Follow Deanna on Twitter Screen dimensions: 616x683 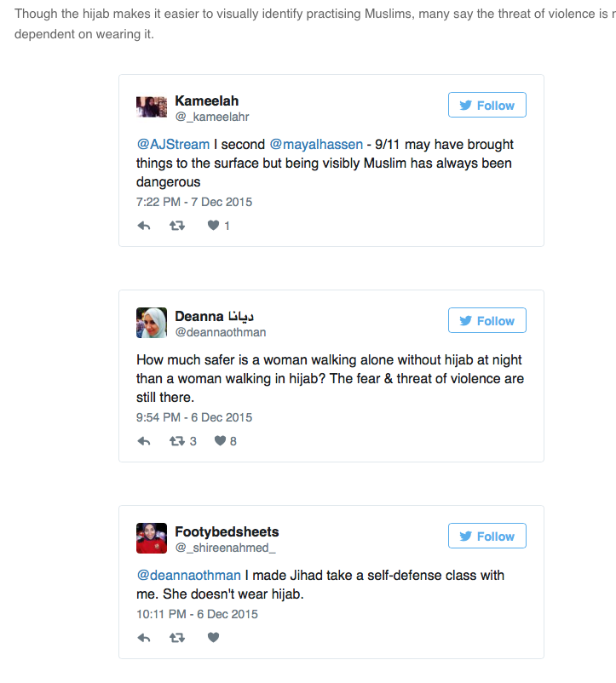(x=486, y=321)
